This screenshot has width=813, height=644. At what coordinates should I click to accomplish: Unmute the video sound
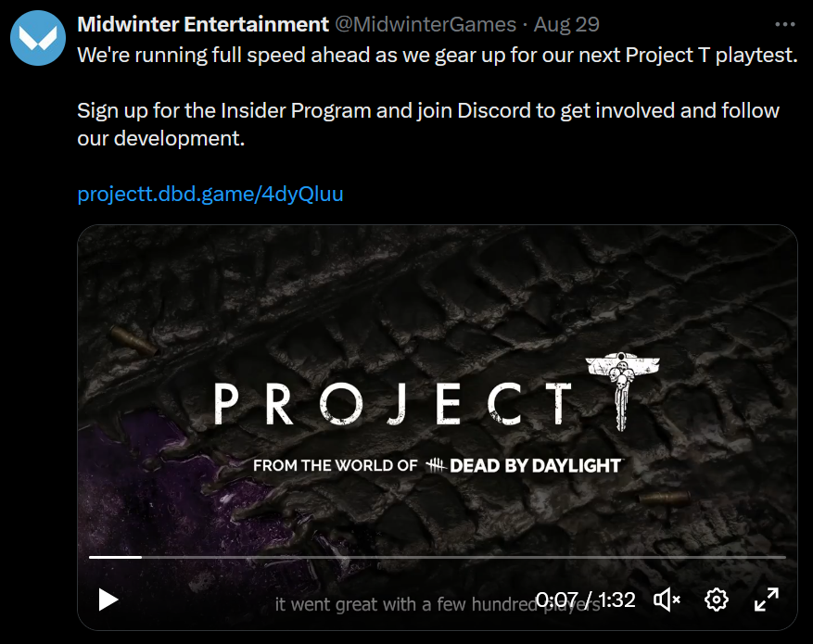pyautogui.click(x=667, y=600)
